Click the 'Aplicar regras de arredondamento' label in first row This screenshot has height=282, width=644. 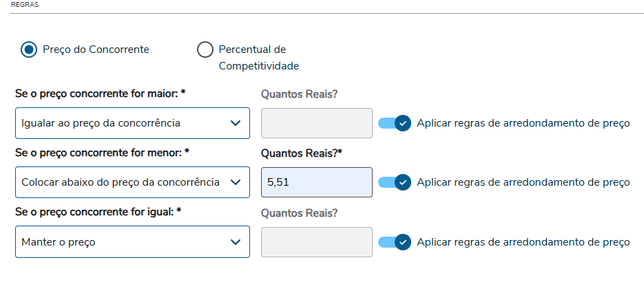tap(523, 123)
